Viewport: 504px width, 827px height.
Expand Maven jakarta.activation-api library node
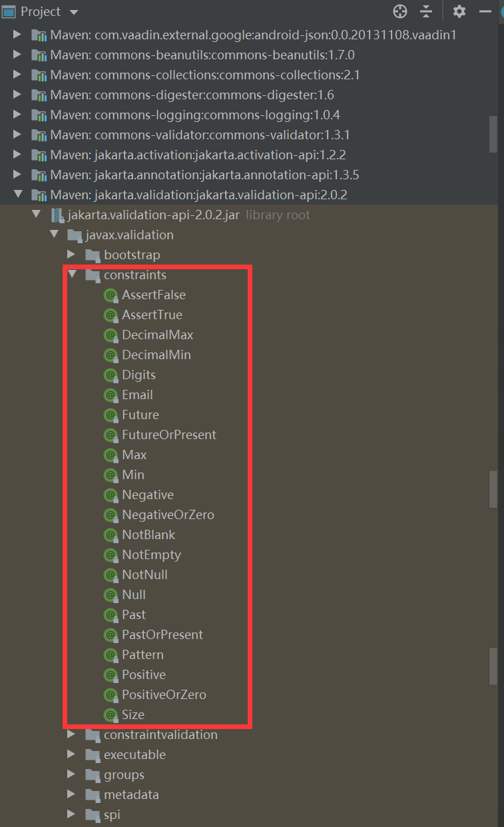pos(18,155)
